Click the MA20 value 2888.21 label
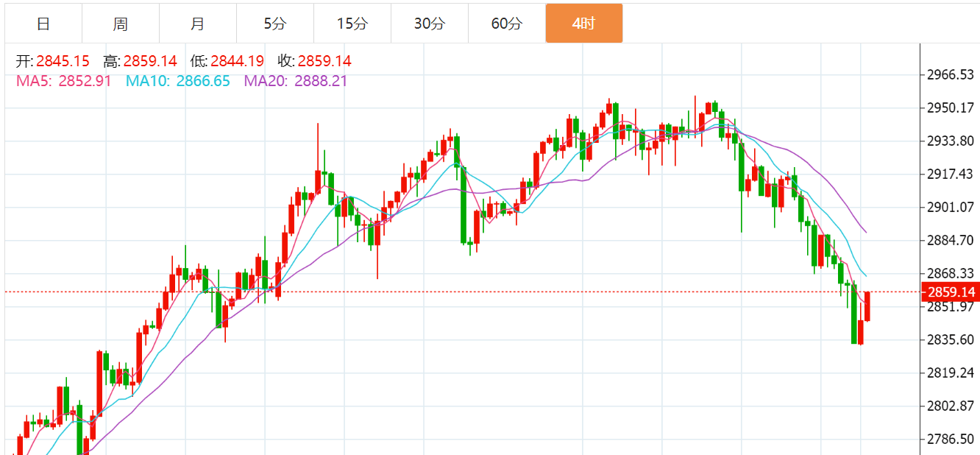 coord(321,81)
